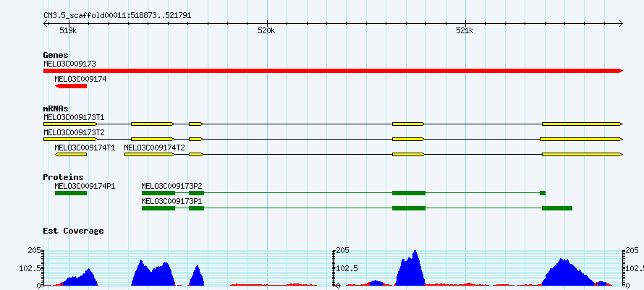Click the 205 value on the left coverage axis
The image size is (644, 290).
coord(35,250)
